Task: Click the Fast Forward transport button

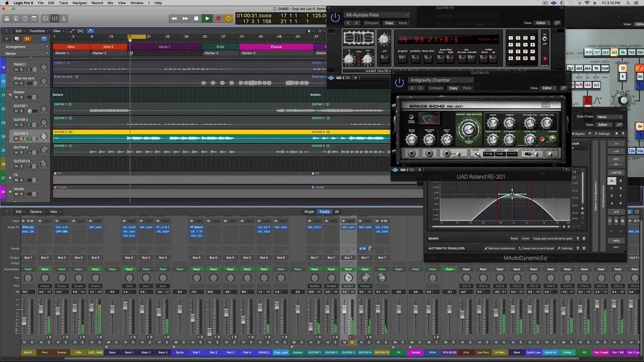Action: coord(185,19)
